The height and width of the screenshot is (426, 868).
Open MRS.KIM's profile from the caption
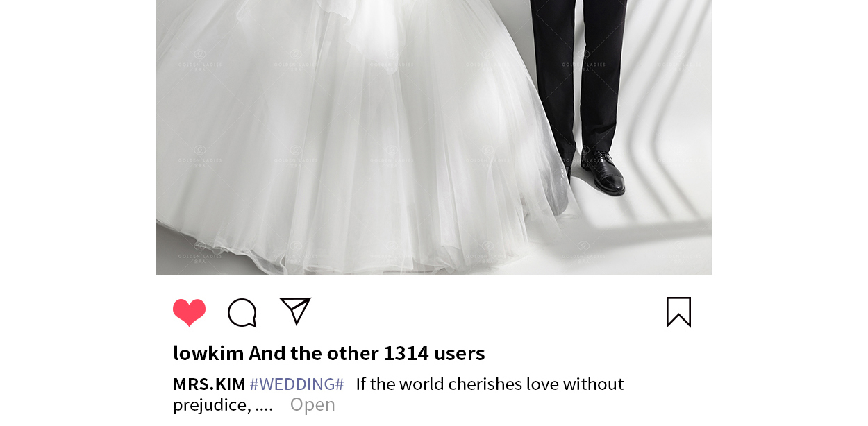209,384
